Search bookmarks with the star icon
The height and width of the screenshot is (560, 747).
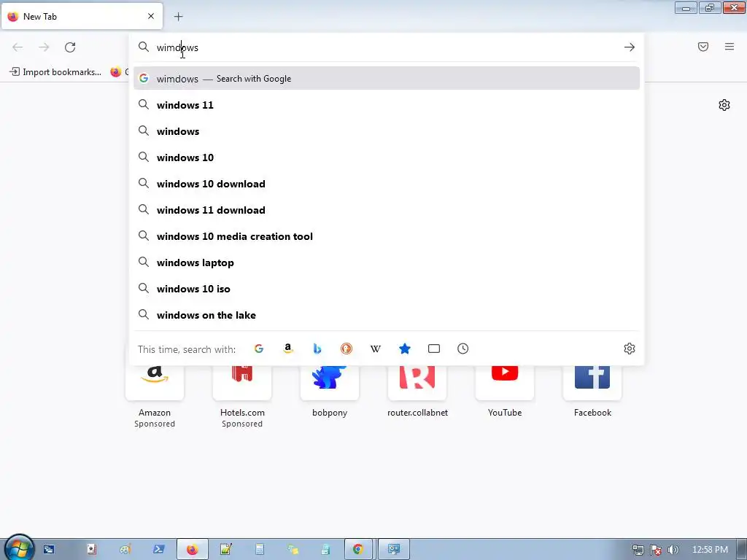coord(404,349)
